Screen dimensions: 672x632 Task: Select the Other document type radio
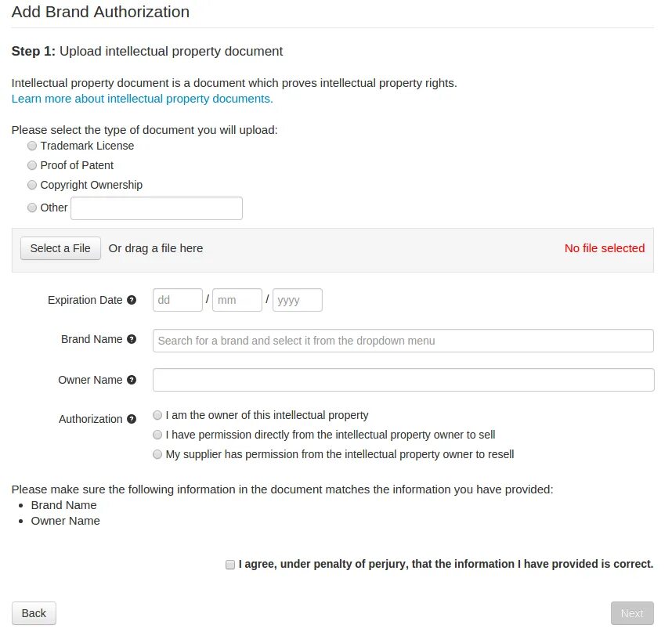pos(32,208)
